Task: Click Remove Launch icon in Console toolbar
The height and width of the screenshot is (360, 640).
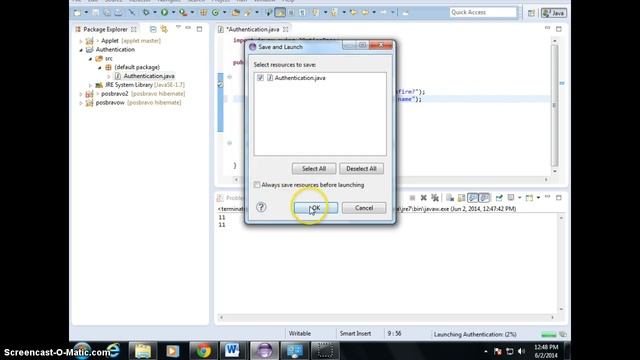Action: coord(424,198)
